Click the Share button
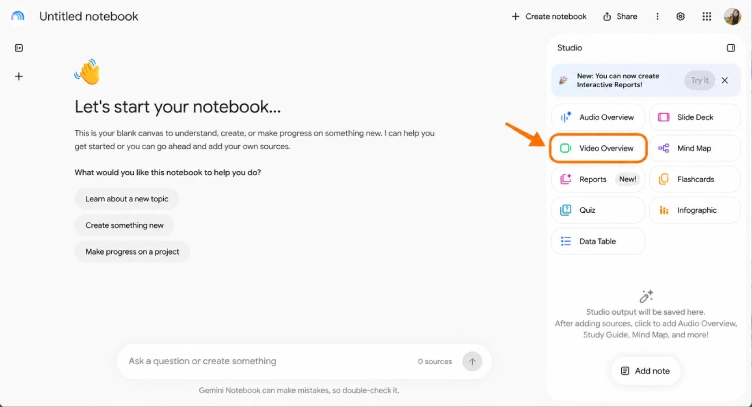752x407 pixels. tap(620, 16)
